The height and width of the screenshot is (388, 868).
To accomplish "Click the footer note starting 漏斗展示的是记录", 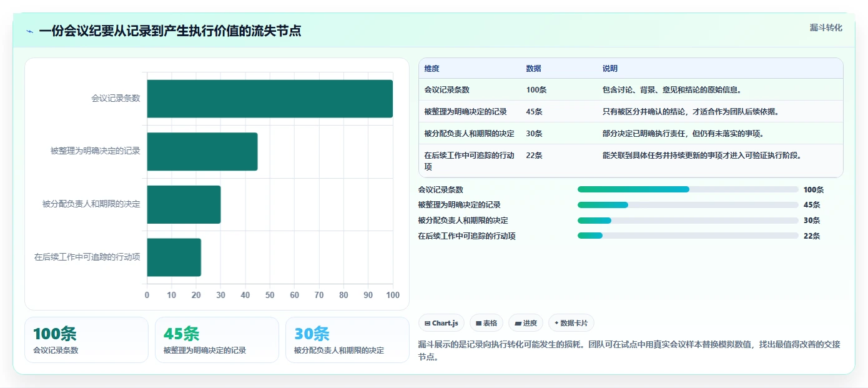I will click(x=629, y=351).
